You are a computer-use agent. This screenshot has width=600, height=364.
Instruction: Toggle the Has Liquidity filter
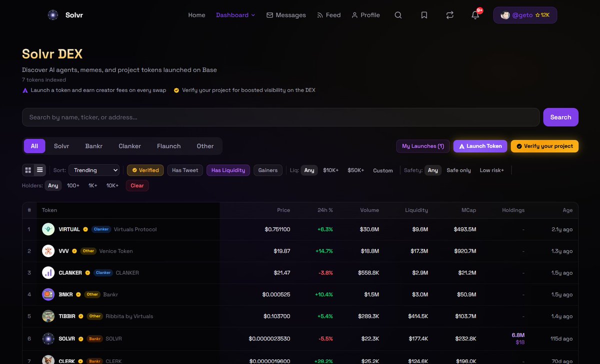pyautogui.click(x=228, y=170)
